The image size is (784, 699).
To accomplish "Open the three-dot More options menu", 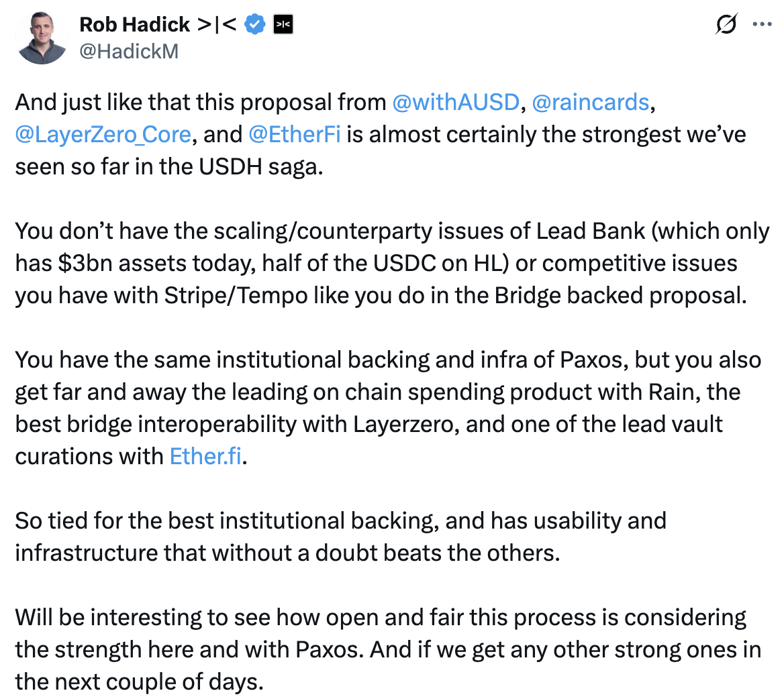I will [x=763, y=25].
